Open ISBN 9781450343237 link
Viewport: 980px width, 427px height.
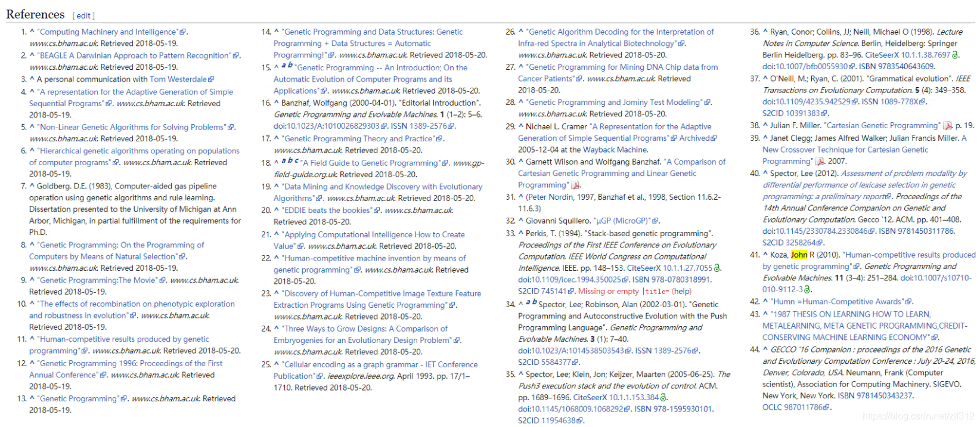875,396
